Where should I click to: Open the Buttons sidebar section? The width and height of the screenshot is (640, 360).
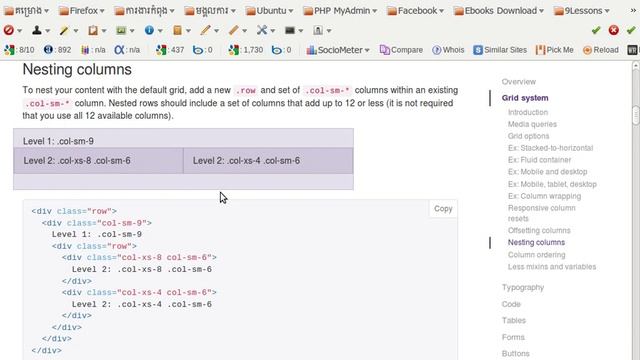516,353
